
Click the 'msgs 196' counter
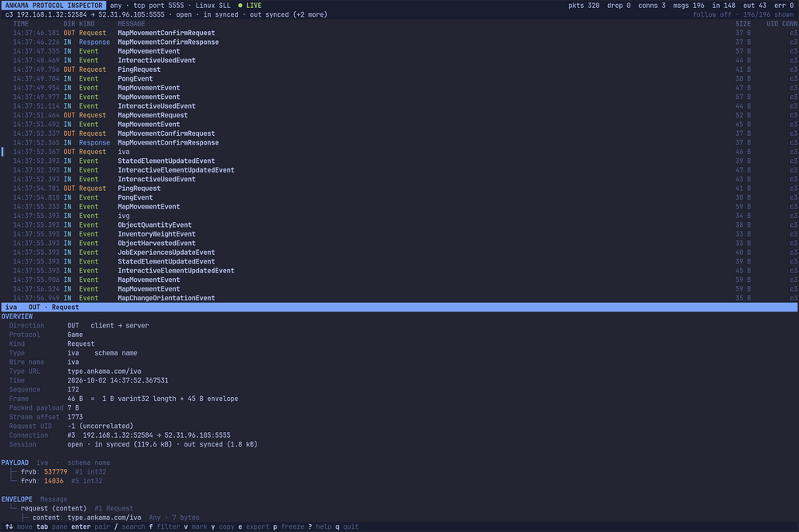(689, 6)
